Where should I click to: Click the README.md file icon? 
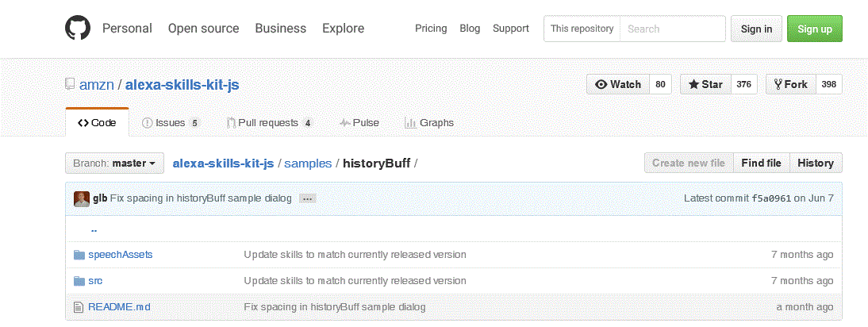point(78,306)
